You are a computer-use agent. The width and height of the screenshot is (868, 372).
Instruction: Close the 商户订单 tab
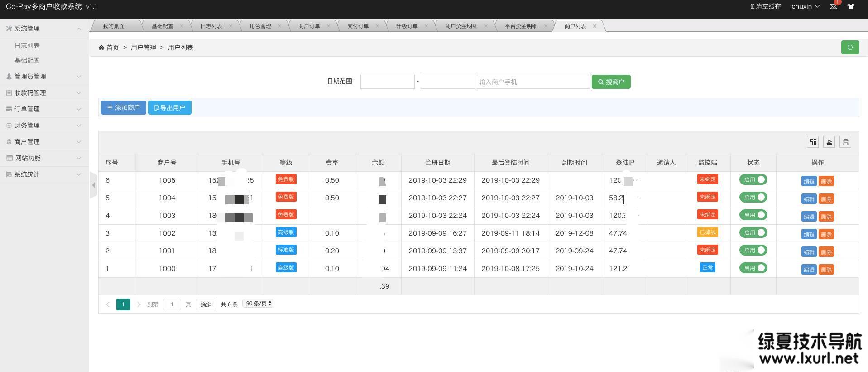coord(328,26)
